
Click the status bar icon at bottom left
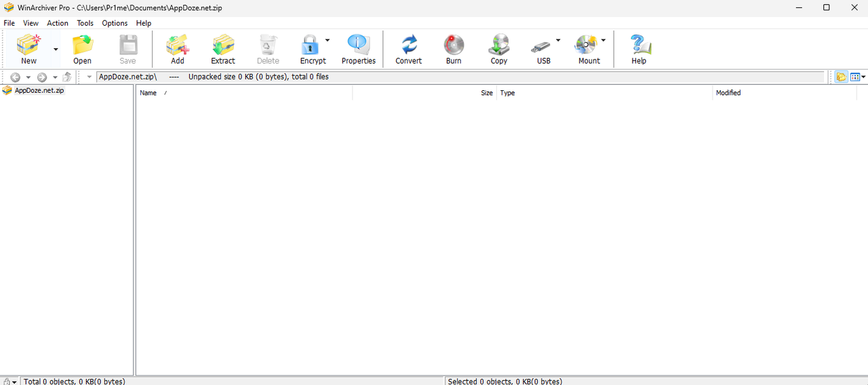click(x=7, y=382)
